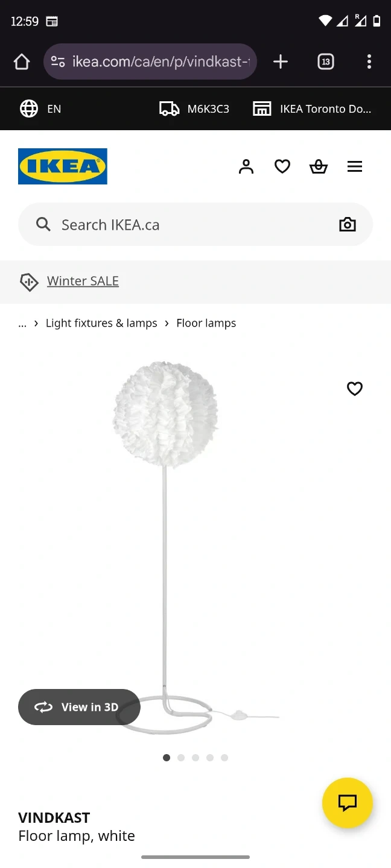This screenshot has height=868, width=391.
Task: Select IKEA Toronto store picker
Action: [x=313, y=108]
